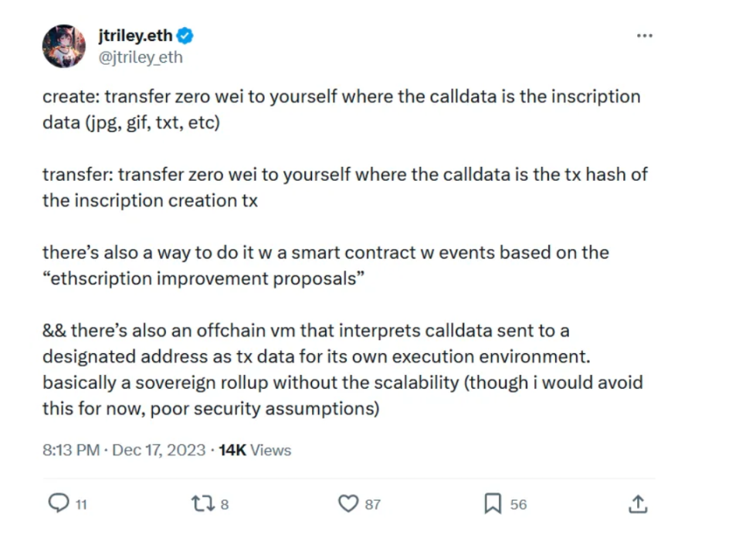Like the tweet with the heart icon
Screen dimensions: 756x548
click(348, 504)
